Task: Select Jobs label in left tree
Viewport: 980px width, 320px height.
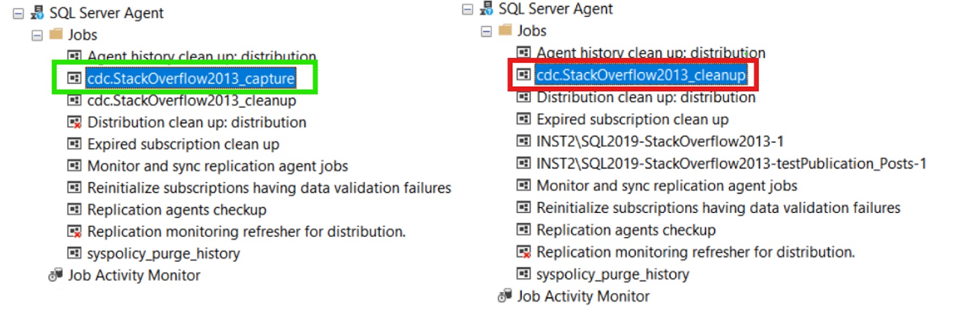Action: coord(83,35)
